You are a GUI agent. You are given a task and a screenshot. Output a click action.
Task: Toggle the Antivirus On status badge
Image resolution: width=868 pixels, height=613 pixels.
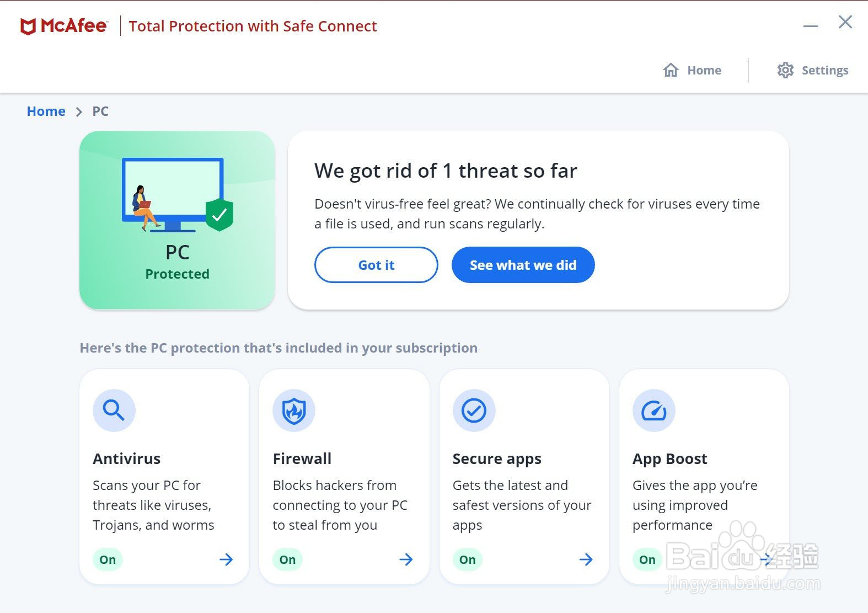point(108,559)
